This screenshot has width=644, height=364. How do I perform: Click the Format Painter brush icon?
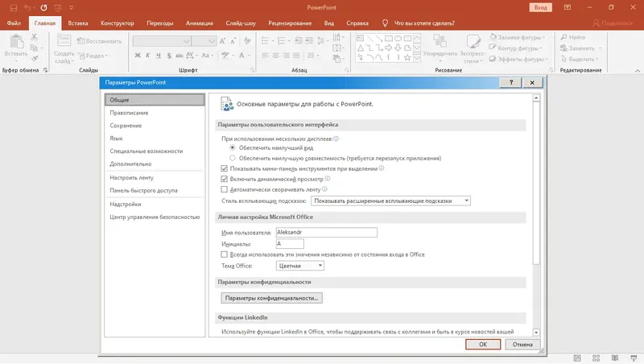(34, 58)
